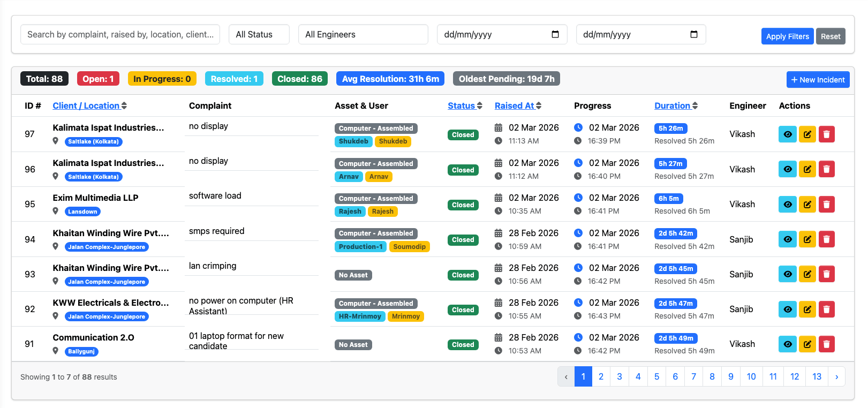The image size is (868, 408).
Task: Click the Apply Filters button
Action: click(787, 36)
